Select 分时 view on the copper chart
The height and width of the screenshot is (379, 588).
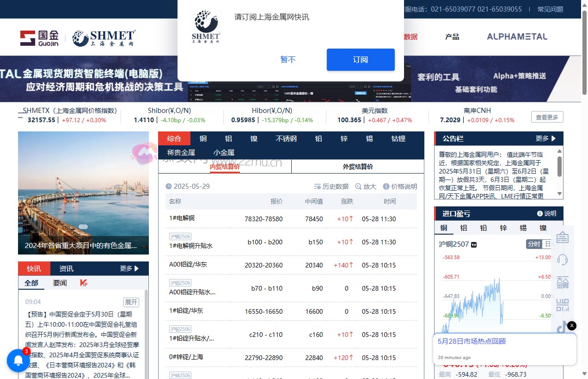click(534, 244)
